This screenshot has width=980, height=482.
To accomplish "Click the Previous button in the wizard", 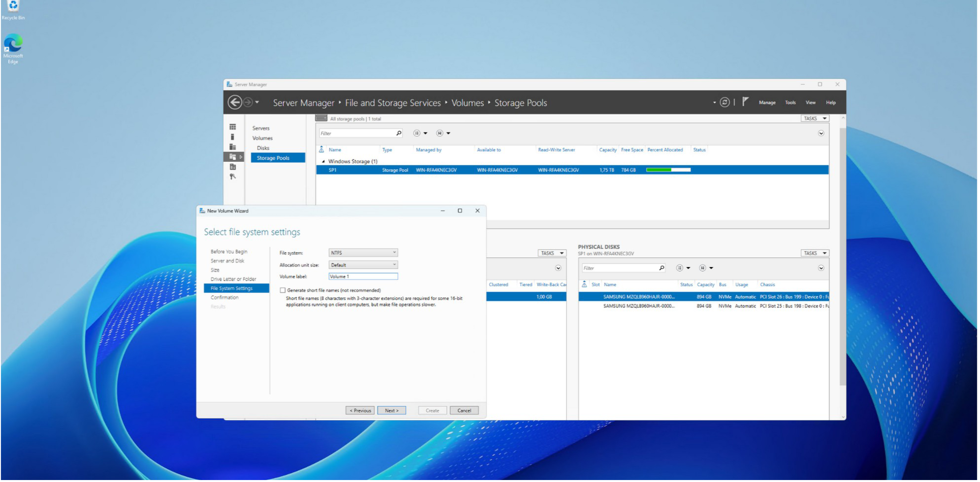I will 360,411.
